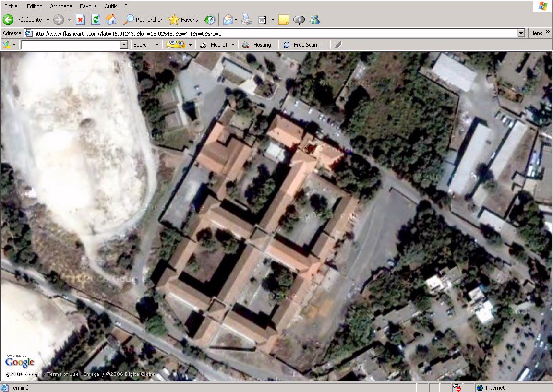Print the page with the printer icon

coord(247,20)
